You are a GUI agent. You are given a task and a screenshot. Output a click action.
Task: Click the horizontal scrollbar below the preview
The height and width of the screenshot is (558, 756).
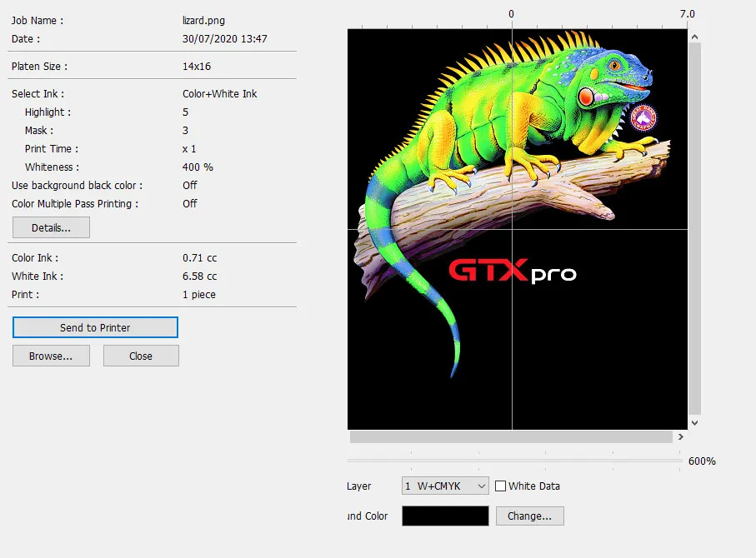511,436
